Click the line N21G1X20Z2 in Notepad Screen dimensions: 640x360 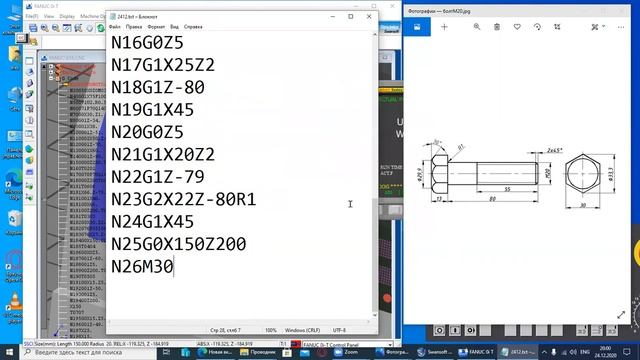(x=163, y=155)
